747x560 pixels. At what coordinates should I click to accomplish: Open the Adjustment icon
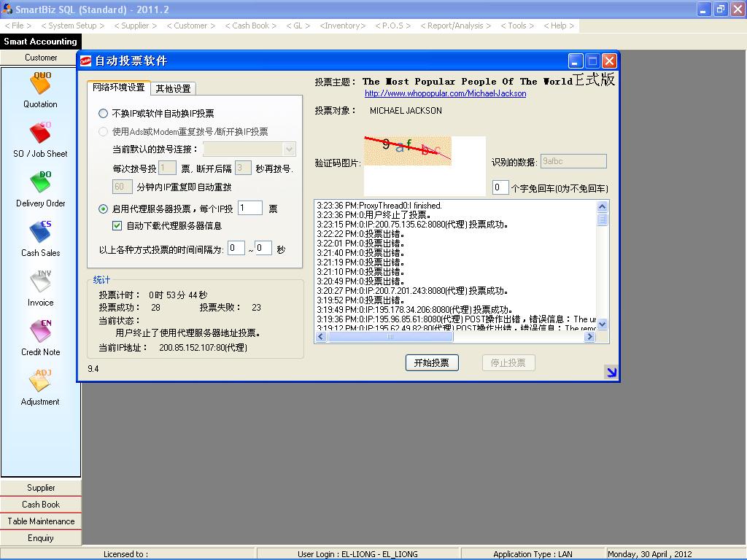click(41, 381)
